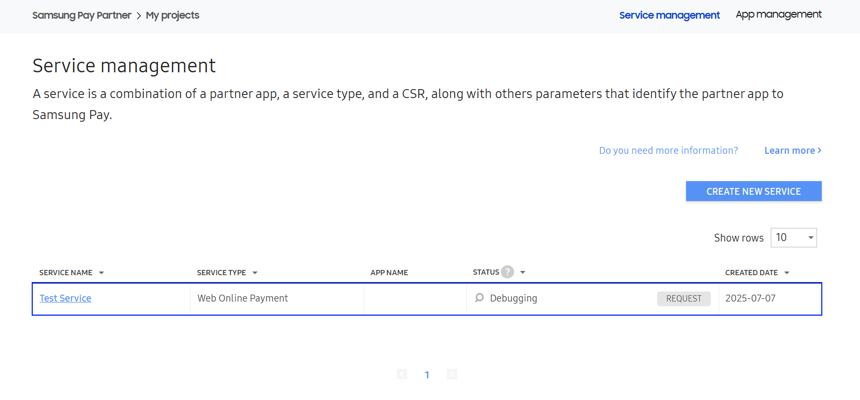Open My projects breadcrumb
This screenshot has height=400, width=860.
[x=172, y=15]
